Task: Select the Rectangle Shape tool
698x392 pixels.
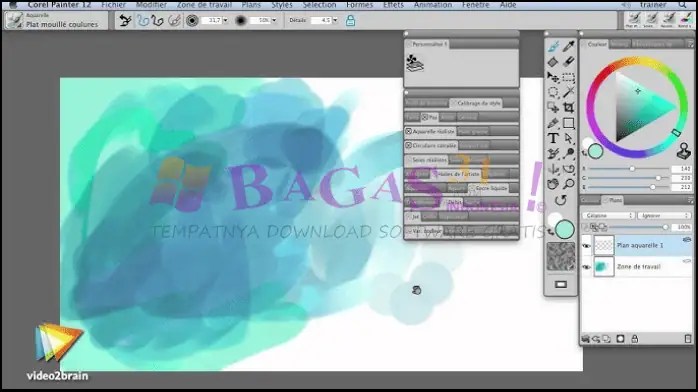Action: click(x=568, y=123)
